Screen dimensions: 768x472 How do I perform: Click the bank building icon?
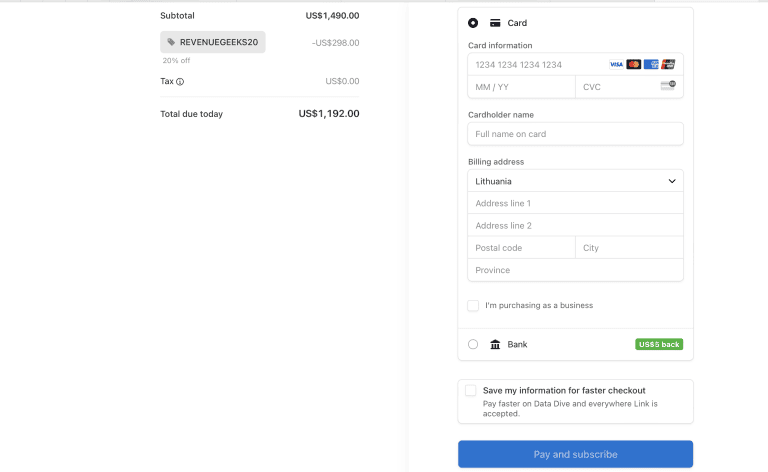[x=495, y=344]
